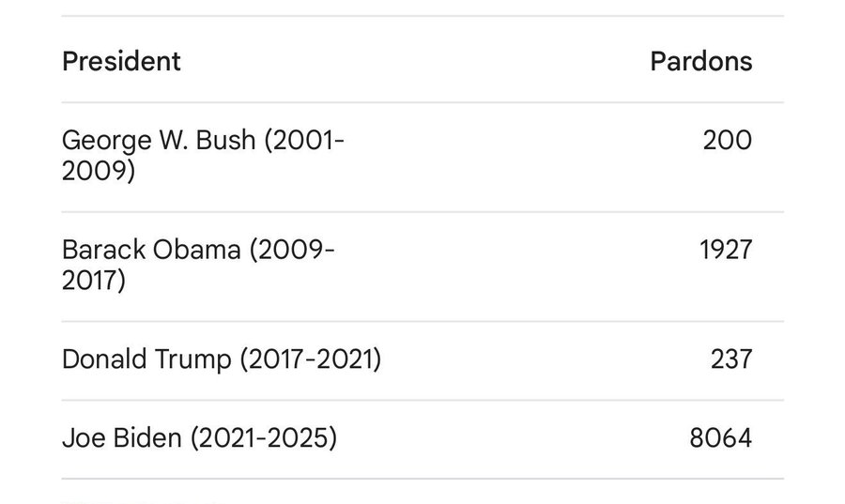Click the surname Obama
Image resolution: width=845 pixels, height=504 pixels.
click(197, 250)
